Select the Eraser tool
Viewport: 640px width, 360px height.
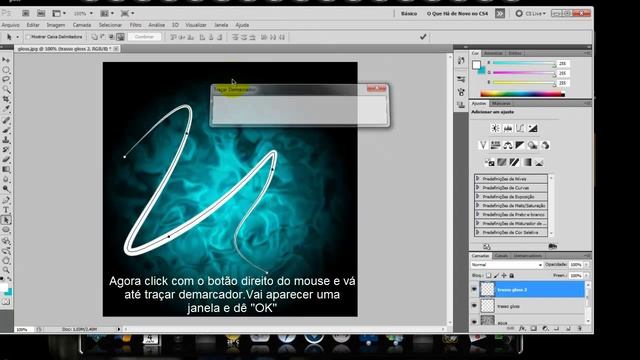coord(6,160)
